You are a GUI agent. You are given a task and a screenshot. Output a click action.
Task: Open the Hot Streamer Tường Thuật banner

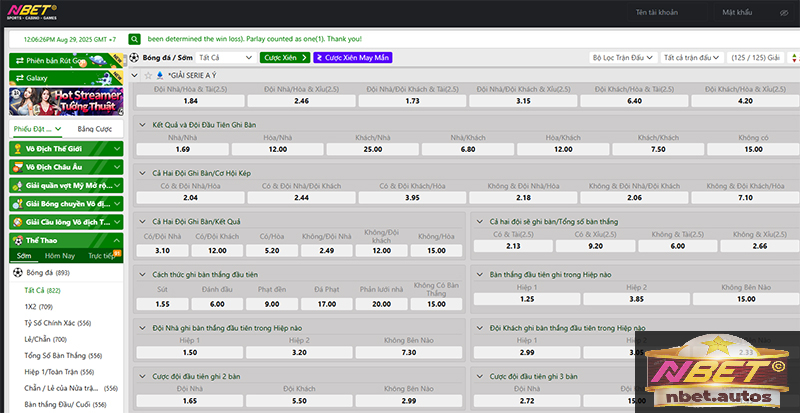tap(64, 102)
